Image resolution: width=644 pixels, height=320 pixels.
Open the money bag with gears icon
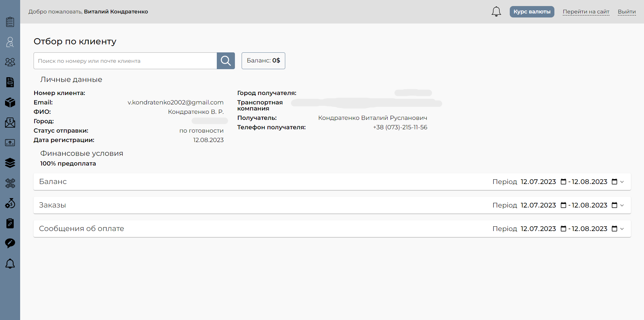(10, 203)
